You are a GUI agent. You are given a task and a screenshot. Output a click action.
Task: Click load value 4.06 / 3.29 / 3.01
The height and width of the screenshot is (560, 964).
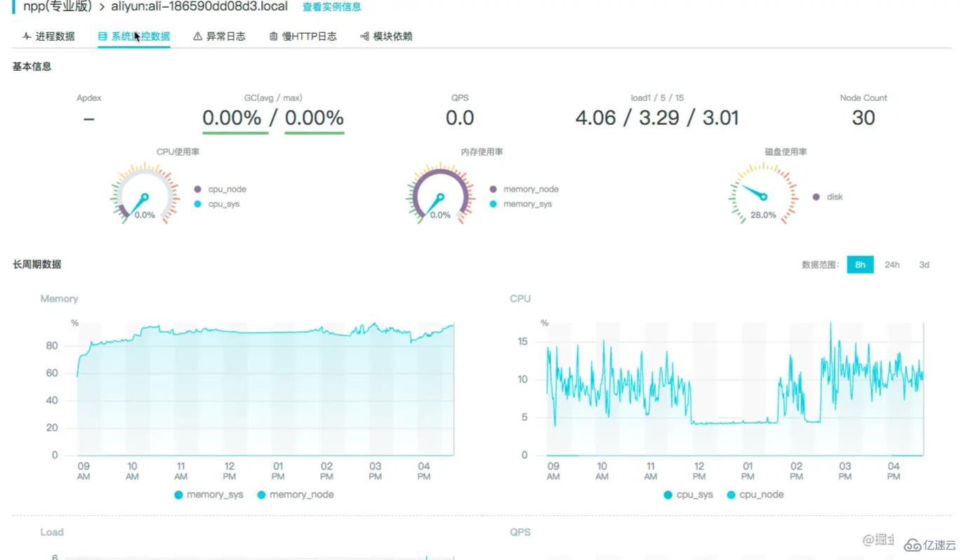pyautogui.click(x=657, y=118)
